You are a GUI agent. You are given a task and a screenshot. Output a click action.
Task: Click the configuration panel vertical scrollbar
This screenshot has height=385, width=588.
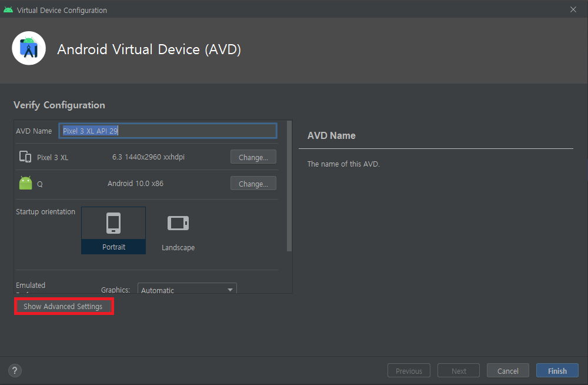click(289, 186)
